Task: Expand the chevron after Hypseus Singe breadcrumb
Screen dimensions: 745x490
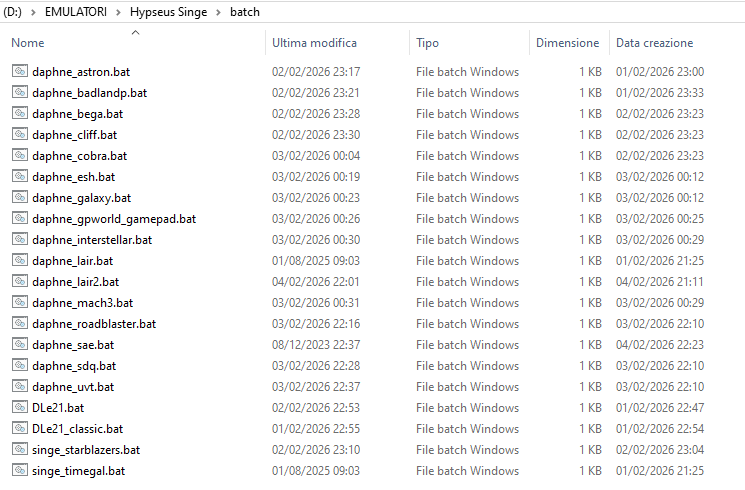Action: click(x=219, y=12)
